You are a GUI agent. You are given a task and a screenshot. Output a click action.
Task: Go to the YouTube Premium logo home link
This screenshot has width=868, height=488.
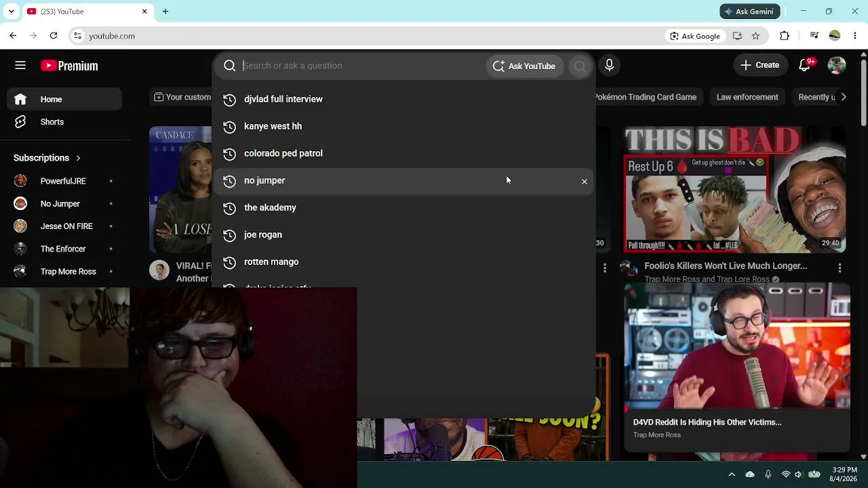69,66
